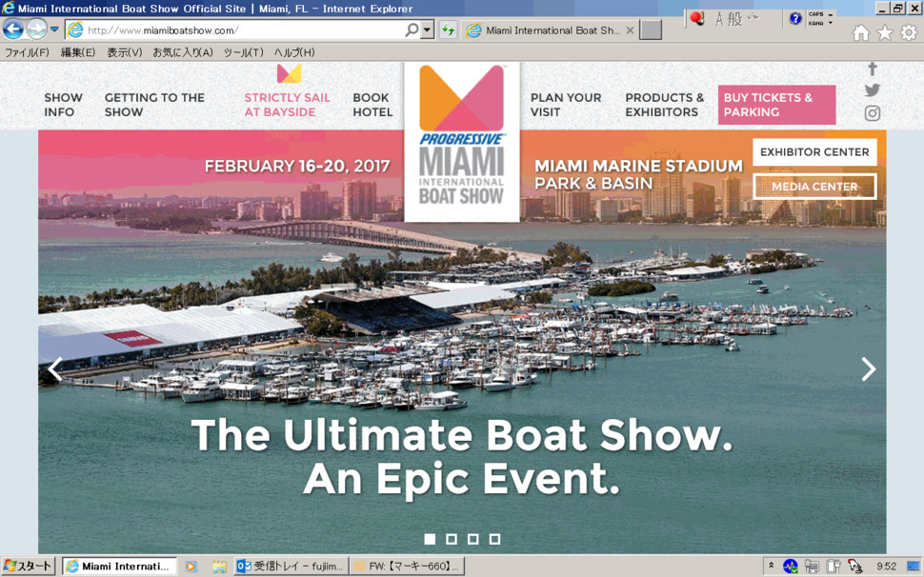Switch to the FW:【マーキー660】 taskbar button
Viewport: 924px width, 577px height.
(407, 567)
